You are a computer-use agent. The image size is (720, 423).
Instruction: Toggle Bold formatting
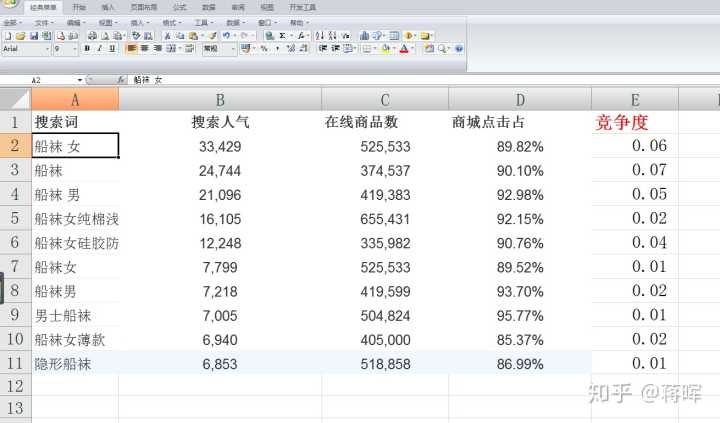tap(87, 48)
